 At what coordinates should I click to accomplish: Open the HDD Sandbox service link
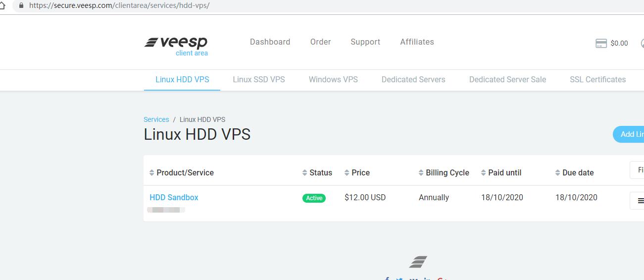pos(174,197)
